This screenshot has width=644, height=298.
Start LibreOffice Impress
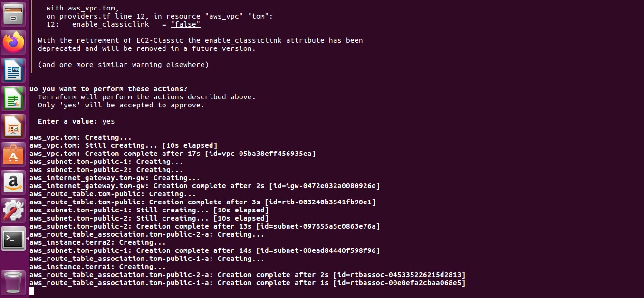(x=13, y=126)
